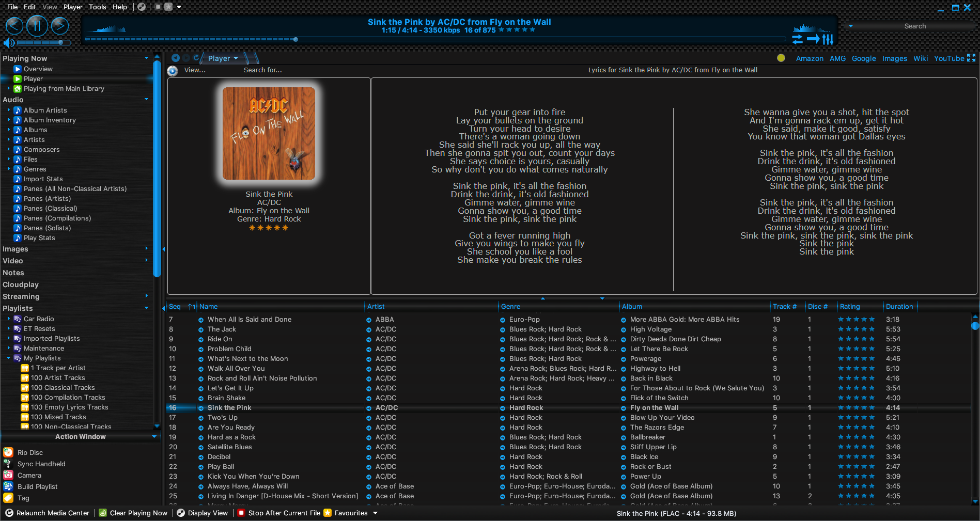Open the search options dropdown arrow
This screenshot has height=521, width=980.
pyautogui.click(x=851, y=26)
